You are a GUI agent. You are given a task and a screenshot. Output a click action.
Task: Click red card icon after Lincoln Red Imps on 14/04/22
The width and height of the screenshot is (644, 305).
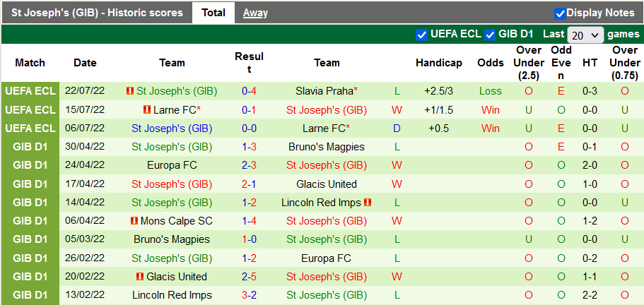(368, 203)
